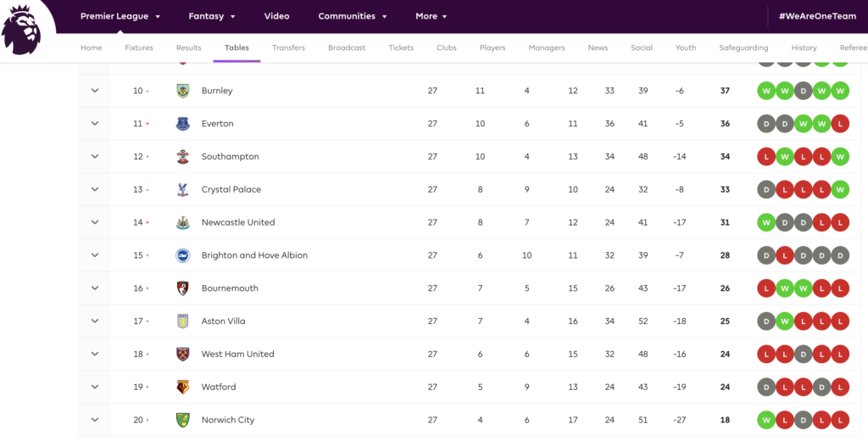Switch to the Fixtures tab

coord(139,47)
